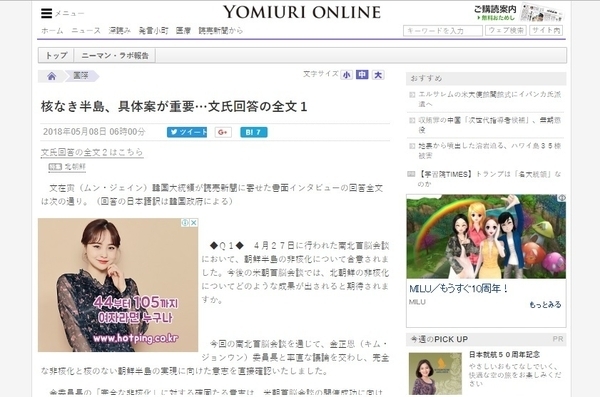This screenshot has width=600, height=397.
Task: Click the ウェブ検索 button
Action: tap(506, 30)
